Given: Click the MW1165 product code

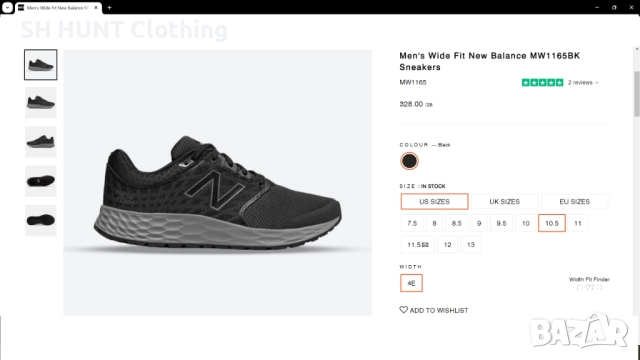Looking at the screenshot, I should pos(413,82).
